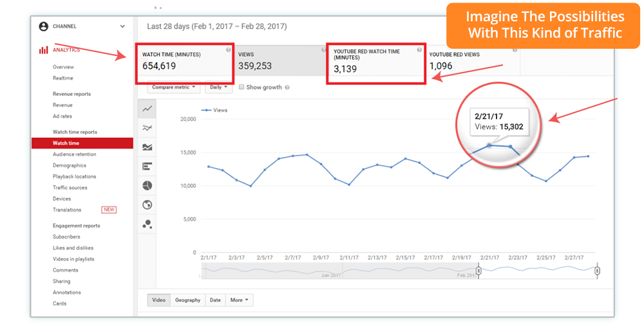Select the YouTube Red Views metric card
Screen dimensions: 644x332
tap(472, 60)
